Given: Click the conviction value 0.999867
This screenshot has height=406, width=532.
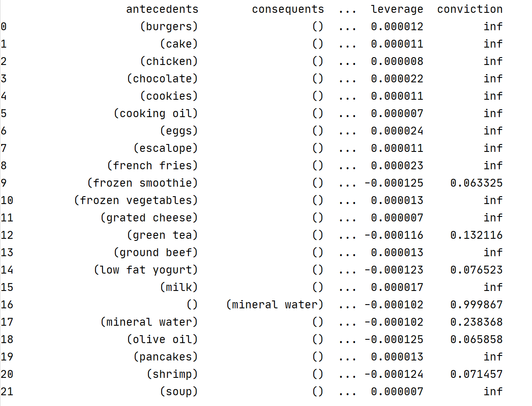Looking at the screenshot, I should tap(476, 305).
